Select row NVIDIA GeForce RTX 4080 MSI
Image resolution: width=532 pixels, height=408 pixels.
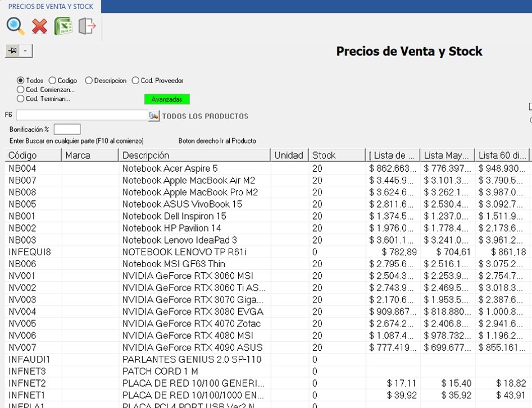pos(267,336)
